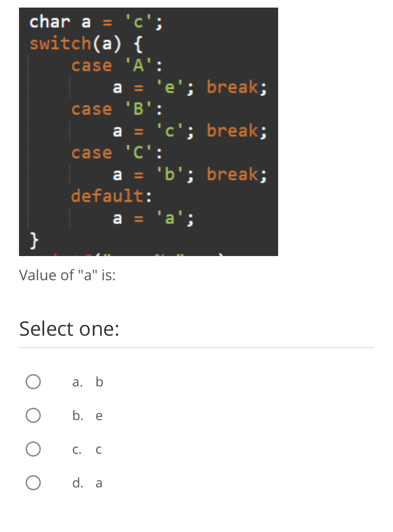Click the option label 'a. b'

tap(87, 382)
